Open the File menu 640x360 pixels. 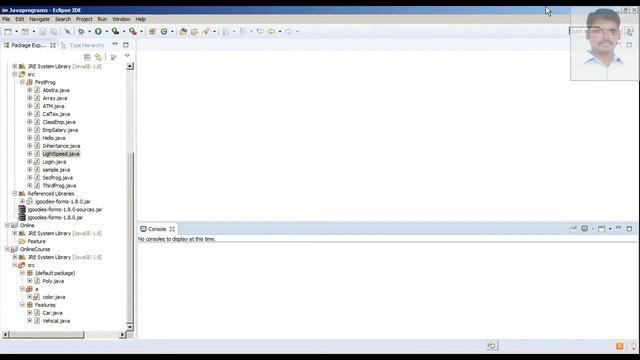click(x=6, y=19)
